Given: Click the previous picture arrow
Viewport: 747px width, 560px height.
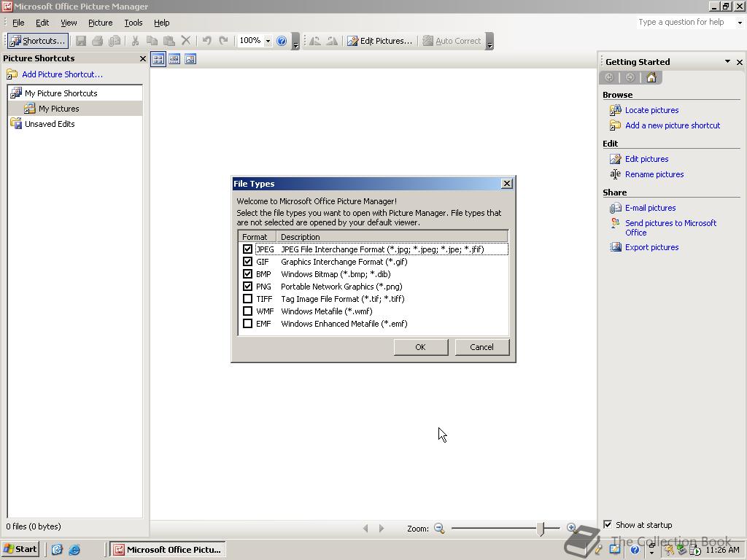Looking at the screenshot, I should (x=365, y=528).
